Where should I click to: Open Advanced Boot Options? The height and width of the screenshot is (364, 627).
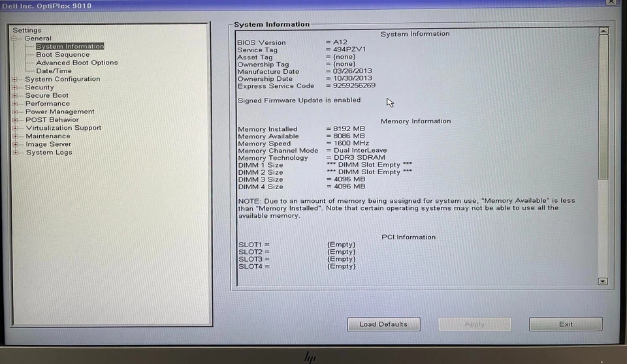(77, 63)
